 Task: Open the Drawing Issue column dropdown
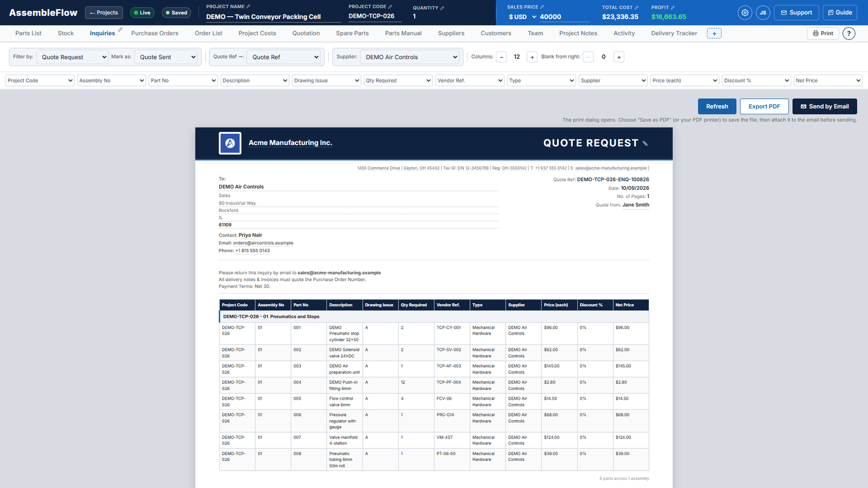tap(327, 80)
